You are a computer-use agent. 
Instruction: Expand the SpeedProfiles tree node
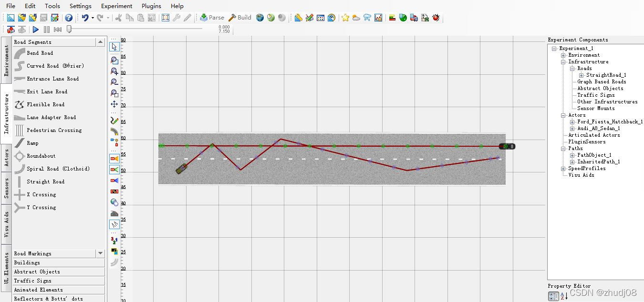pos(563,169)
